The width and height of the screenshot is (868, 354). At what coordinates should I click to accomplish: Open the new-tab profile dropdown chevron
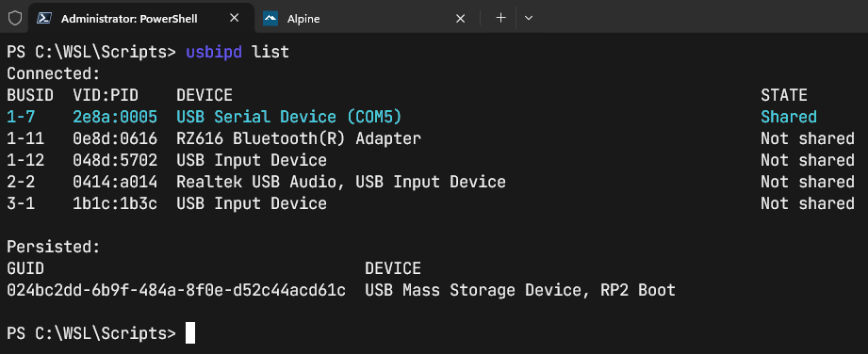coord(529,18)
